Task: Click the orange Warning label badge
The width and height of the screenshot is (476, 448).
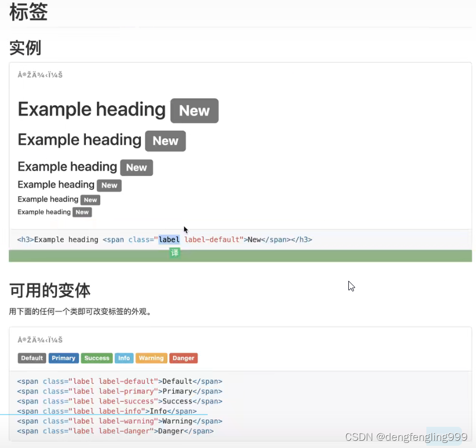Action: click(x=151, y=358)
